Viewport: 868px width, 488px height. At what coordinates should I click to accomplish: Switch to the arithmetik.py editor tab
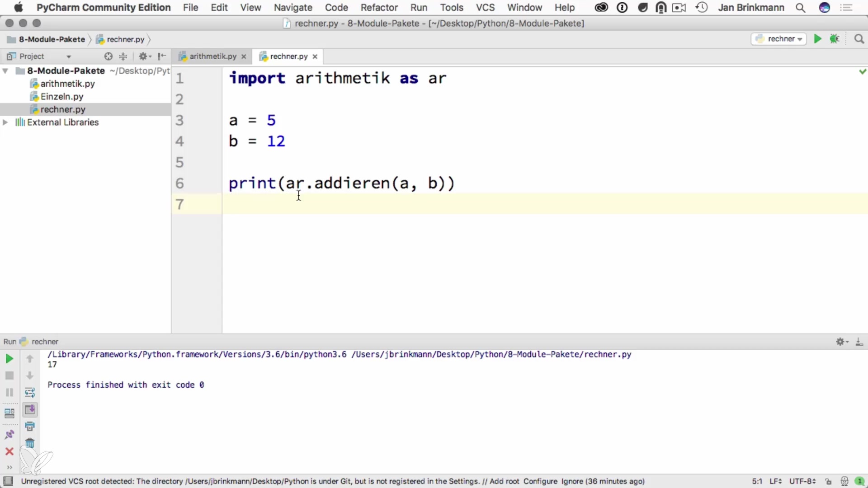click(212, 56)
